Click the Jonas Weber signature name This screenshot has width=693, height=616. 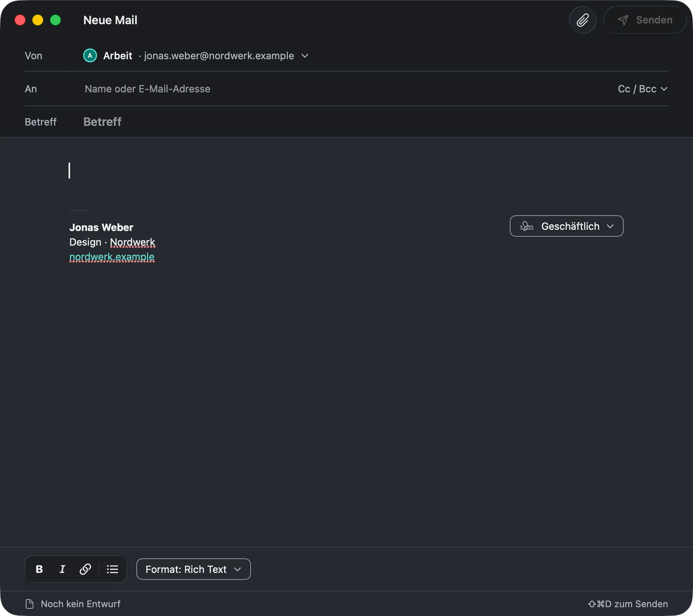(101, 227)
